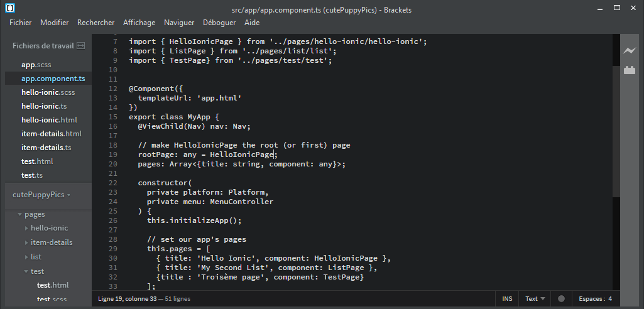Click the split view icon beside Fichiers de travail
Screen dimensions: 644x309
click(x=81, y=46)
